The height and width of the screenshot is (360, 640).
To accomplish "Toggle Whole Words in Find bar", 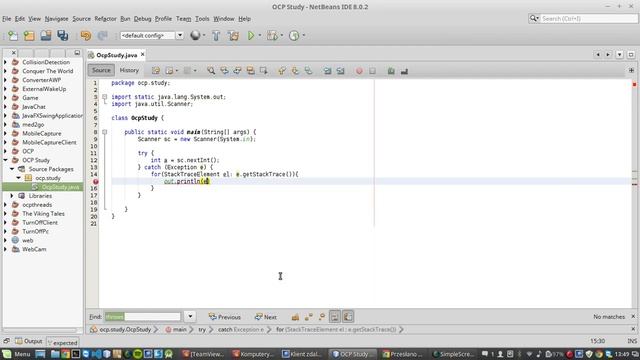I will [x=309, y=317].
